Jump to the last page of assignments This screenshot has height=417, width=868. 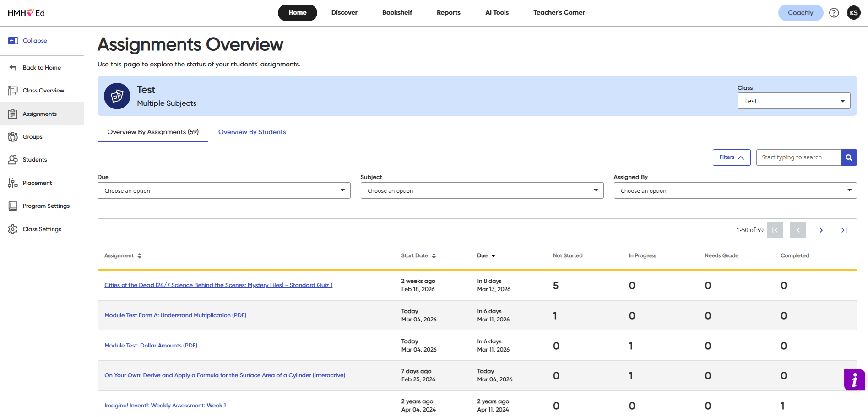(844, 230)
